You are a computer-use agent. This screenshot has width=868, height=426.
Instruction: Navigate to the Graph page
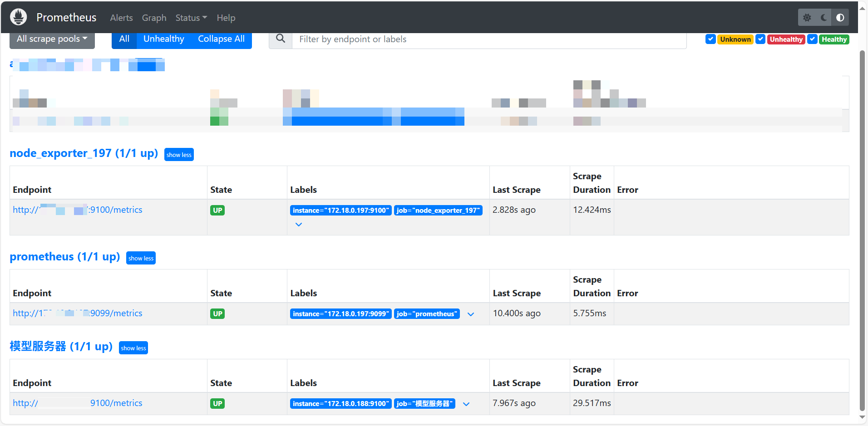pos(154,18)
